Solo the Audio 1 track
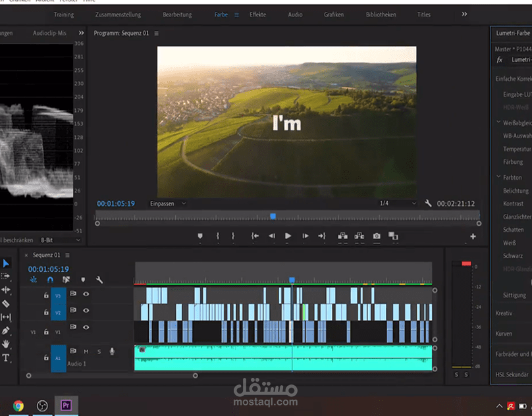Screen dimensions: 532x416 pyautogui.click(x=99, y=351)
